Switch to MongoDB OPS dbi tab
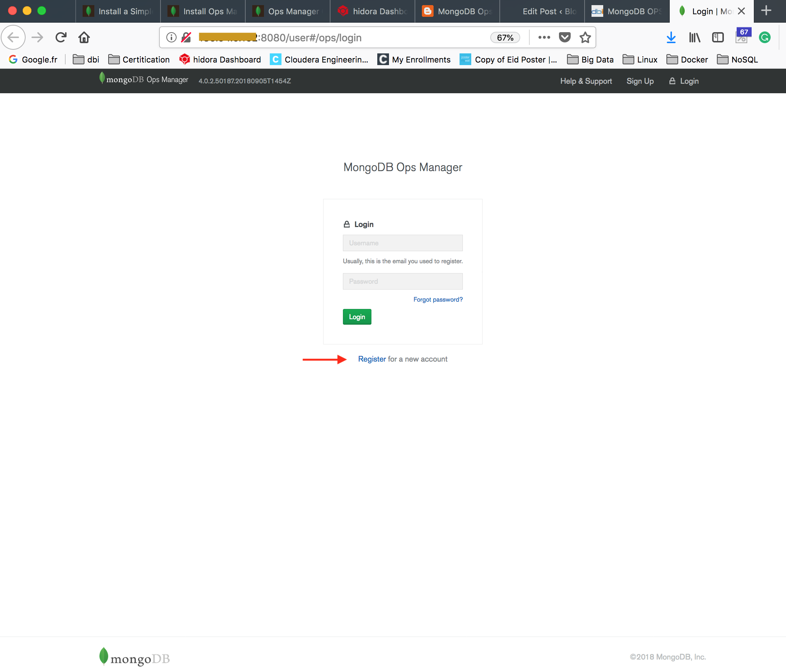The width and height of the screenshot is (786, 672). point(627,11)
